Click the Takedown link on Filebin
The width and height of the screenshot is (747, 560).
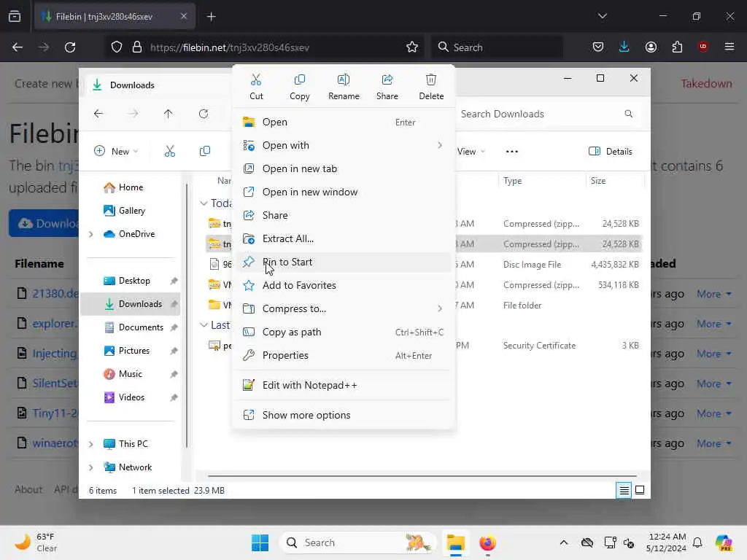706,83
